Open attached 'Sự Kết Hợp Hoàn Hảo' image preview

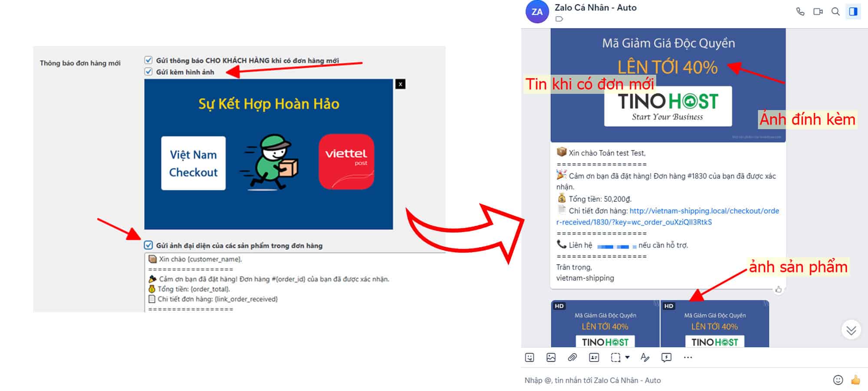click(269, 154)
